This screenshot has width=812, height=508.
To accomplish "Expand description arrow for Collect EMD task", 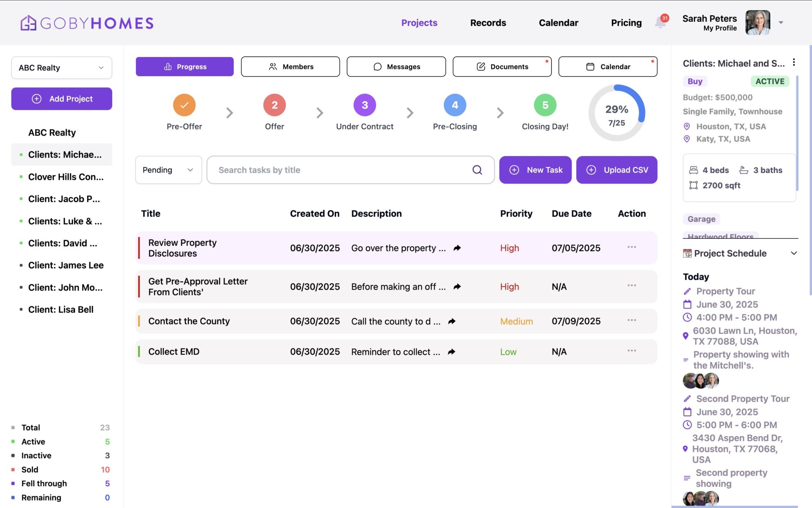I will click(x=451, y=352).
